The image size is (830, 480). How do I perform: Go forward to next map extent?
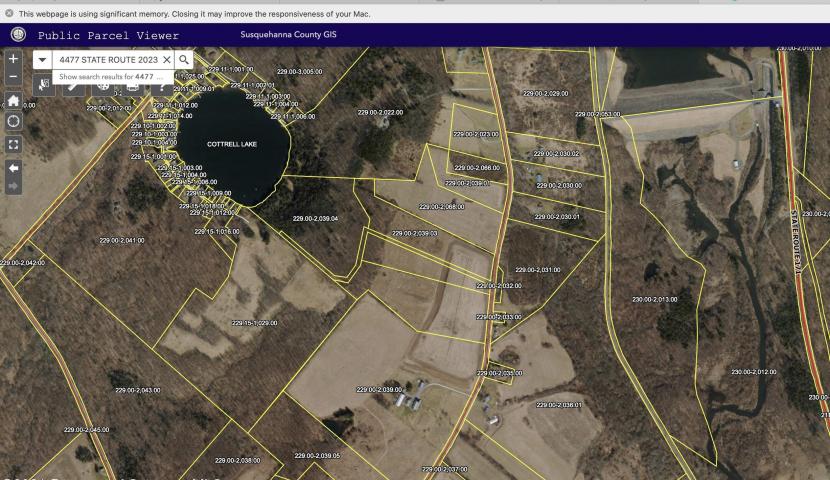click(x=13, y=186)
